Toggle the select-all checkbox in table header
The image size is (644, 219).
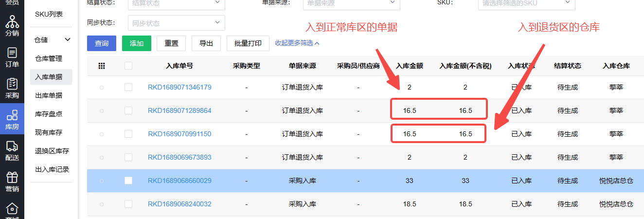(128, 66)
